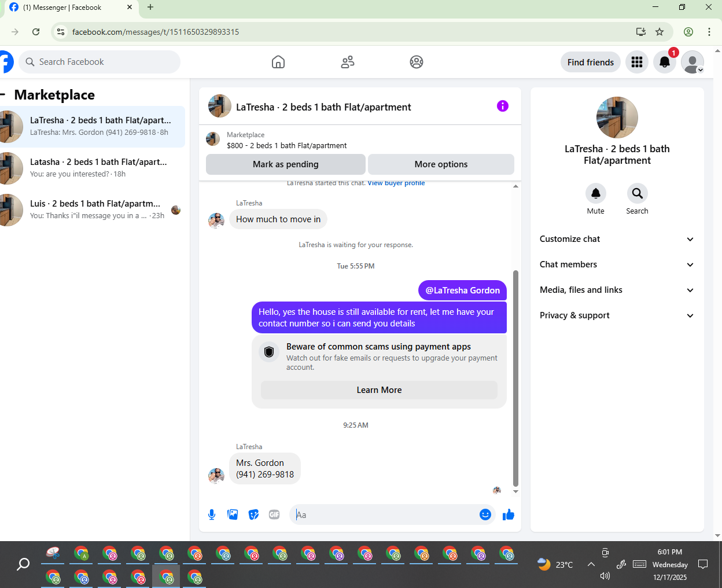Click chat header listing thumbnail

(220, 106)
